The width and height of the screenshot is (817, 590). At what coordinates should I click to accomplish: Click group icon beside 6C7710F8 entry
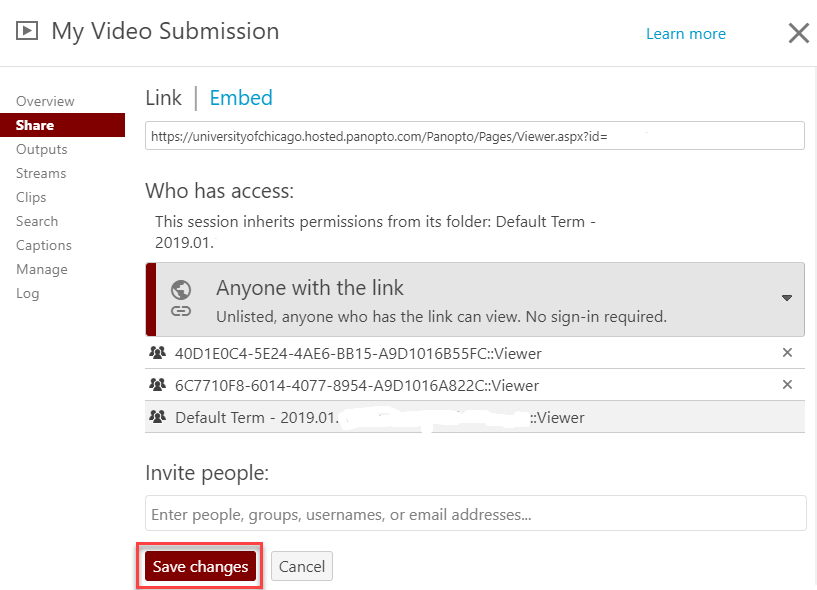pos(157,385)
